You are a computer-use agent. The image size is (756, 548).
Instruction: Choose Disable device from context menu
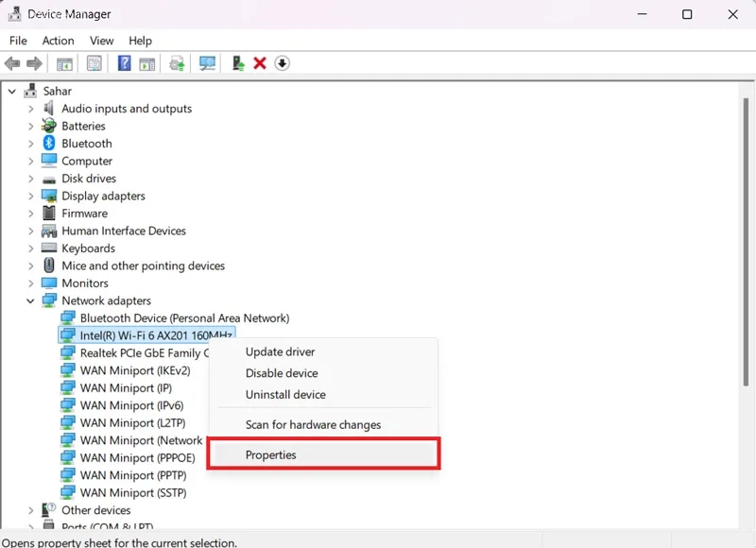[282, 373]
